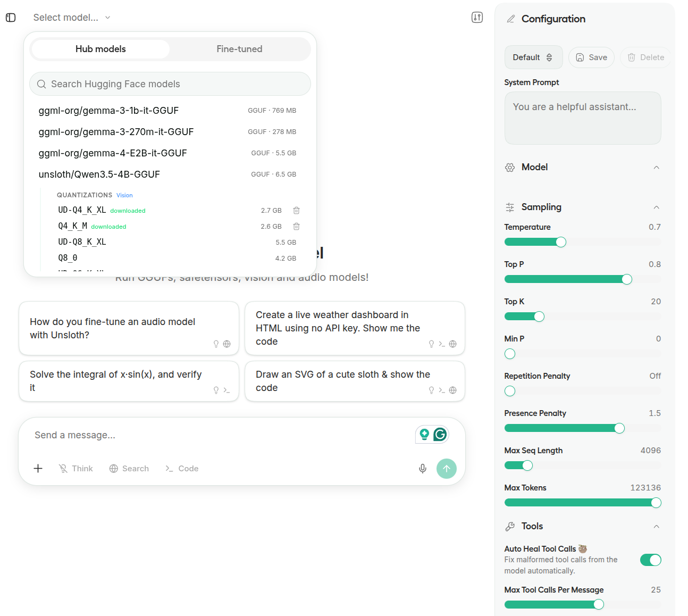Click the lightbulb icon on the weather dashboard card
Screen dimensions: 688x616
pos(431,344)
